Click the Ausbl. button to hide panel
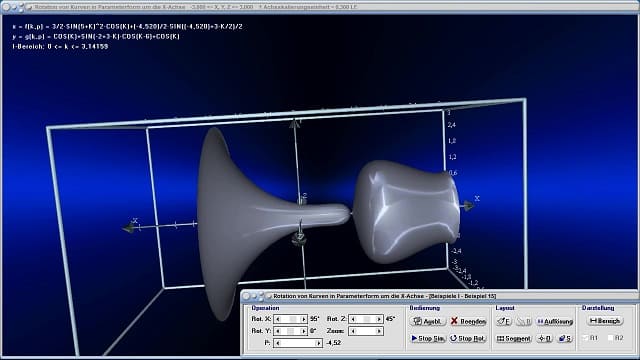Image resolution: width=640 pixels, height=360 pixels. tap(427, 321)
